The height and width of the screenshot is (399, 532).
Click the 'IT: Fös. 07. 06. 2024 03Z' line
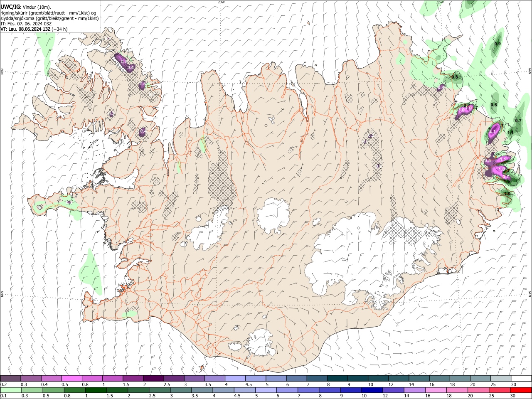26,24
